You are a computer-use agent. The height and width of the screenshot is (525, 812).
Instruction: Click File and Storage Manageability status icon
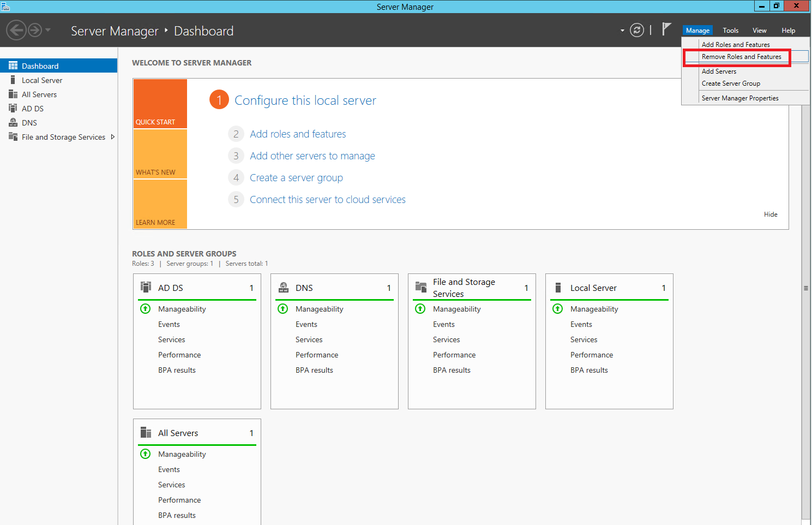[420, 309]
